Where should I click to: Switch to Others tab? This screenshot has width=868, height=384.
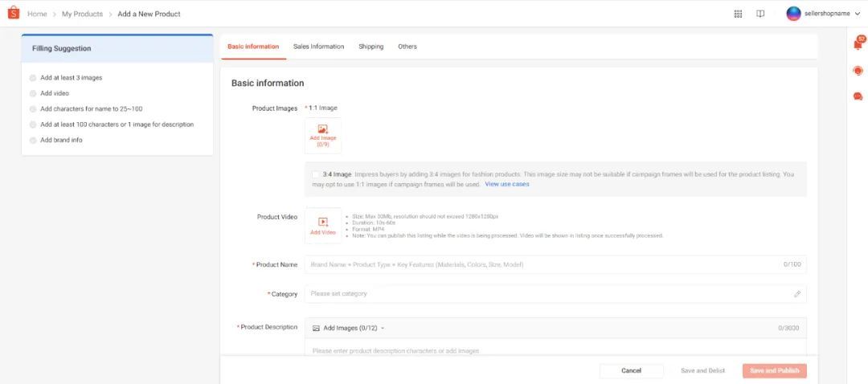click(407, 47)
